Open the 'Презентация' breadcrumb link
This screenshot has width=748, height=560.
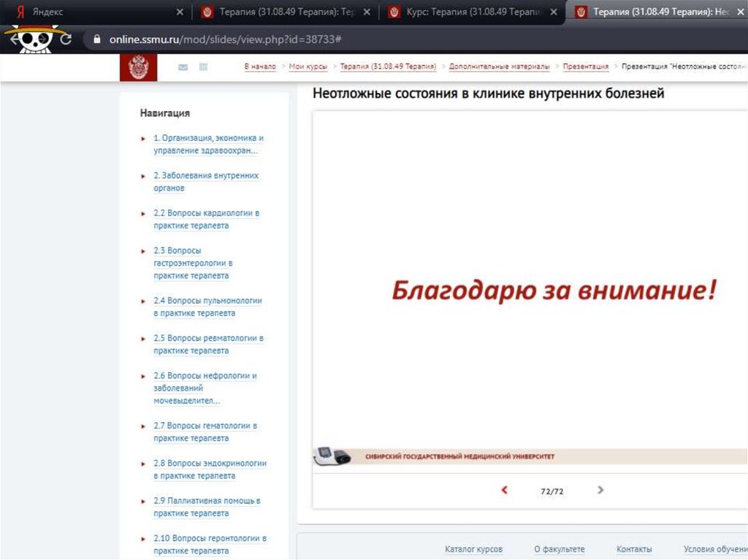[x=585, y=66]
